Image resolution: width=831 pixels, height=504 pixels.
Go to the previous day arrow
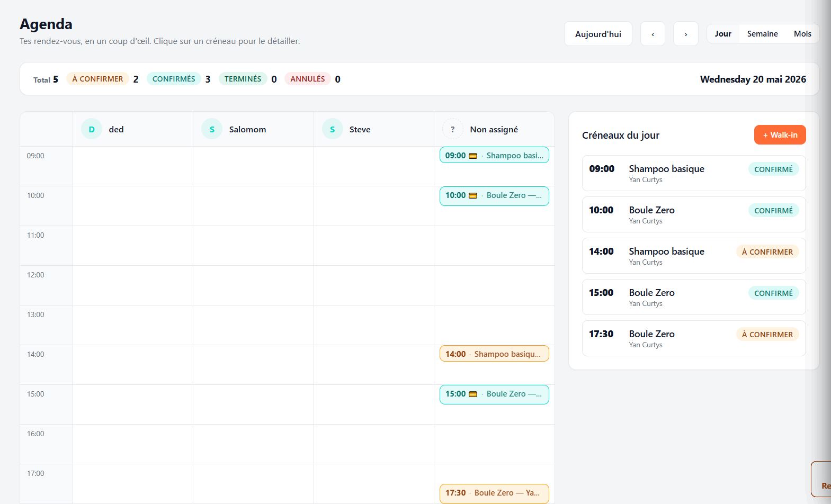tap(653, 34)
